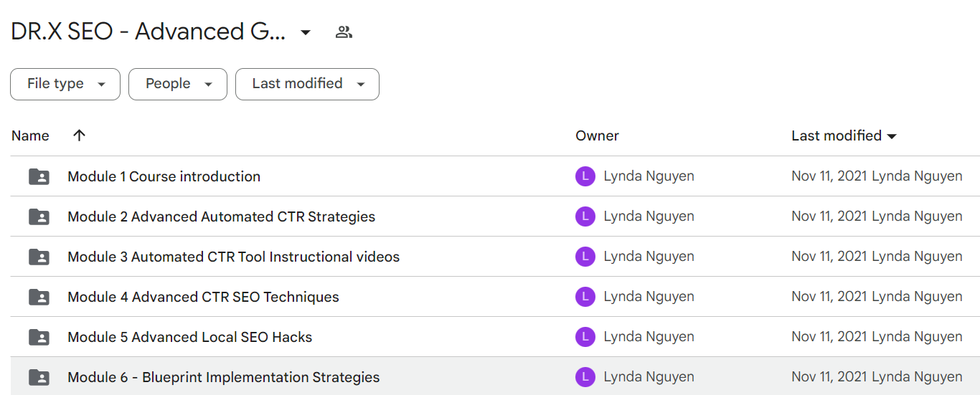Viewport: 980px width, 395px height.
Task: Click the Module 3 shared folder icon
Action: (39, 257)
